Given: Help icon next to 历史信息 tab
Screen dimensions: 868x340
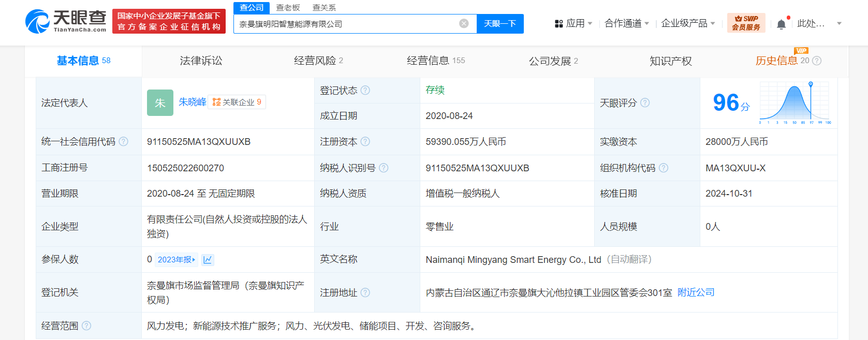Looking at the screenshot, I should click(817, 61).
